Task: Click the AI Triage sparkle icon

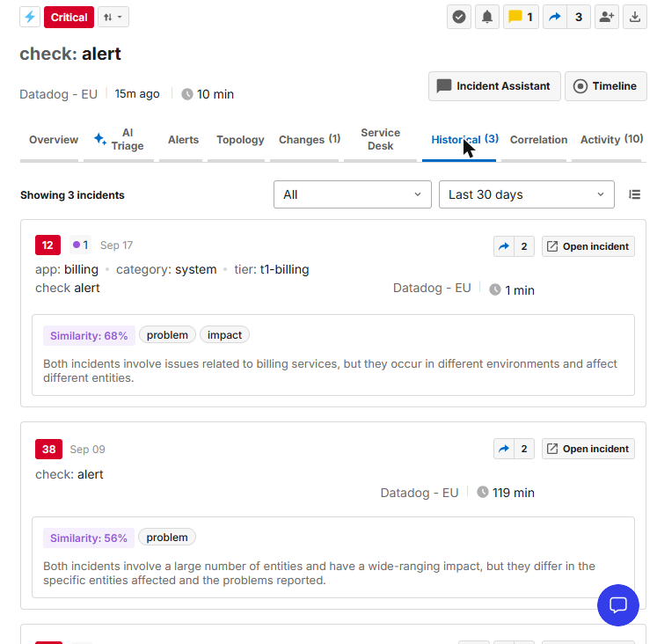Action: click(x=99, y=139)
